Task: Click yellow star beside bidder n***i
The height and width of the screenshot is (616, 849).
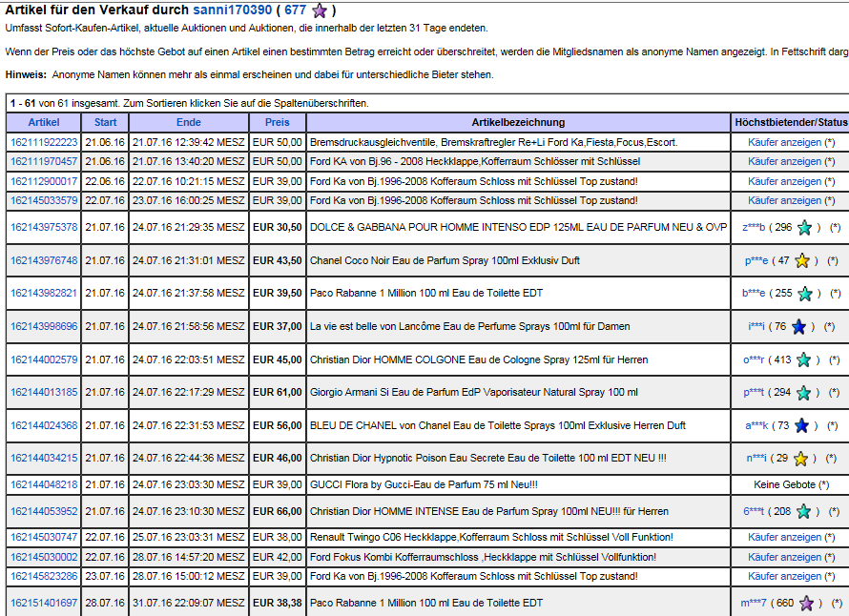Action: pos(800,459)
